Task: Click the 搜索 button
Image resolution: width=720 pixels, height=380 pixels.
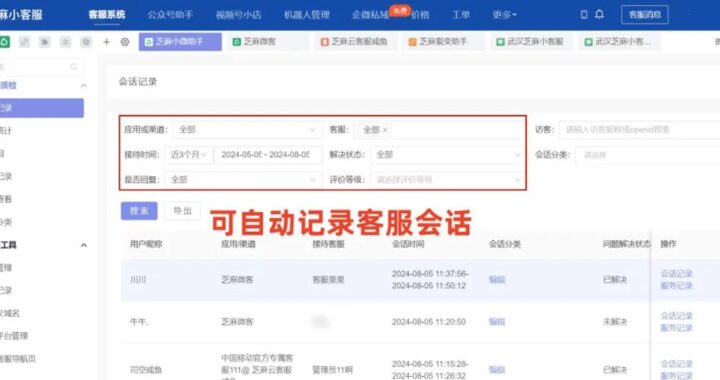Action: 139,211
